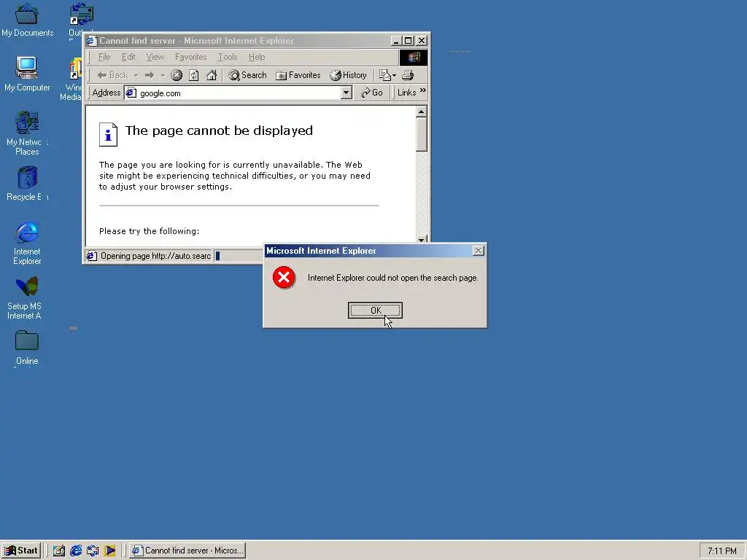The height and width of the screenshot is (560, 747).
Task: Minimize the Internet Explorer window
Action: pos(395,41)
